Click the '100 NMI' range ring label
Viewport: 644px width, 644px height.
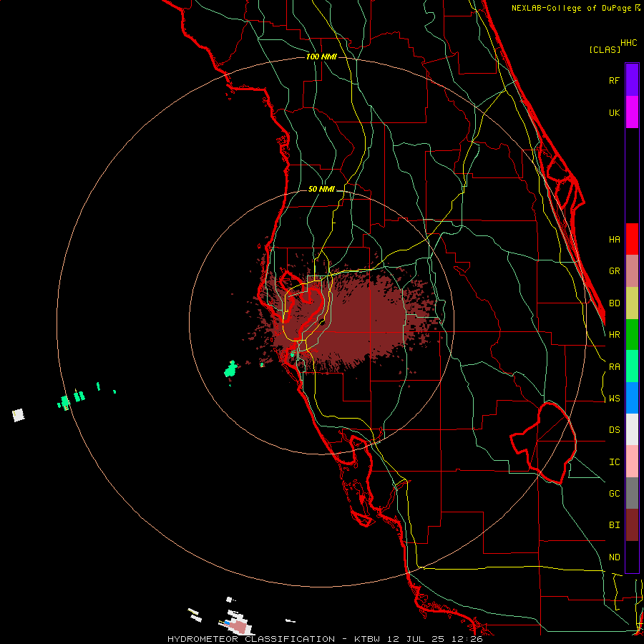click(x=321, y=57)
